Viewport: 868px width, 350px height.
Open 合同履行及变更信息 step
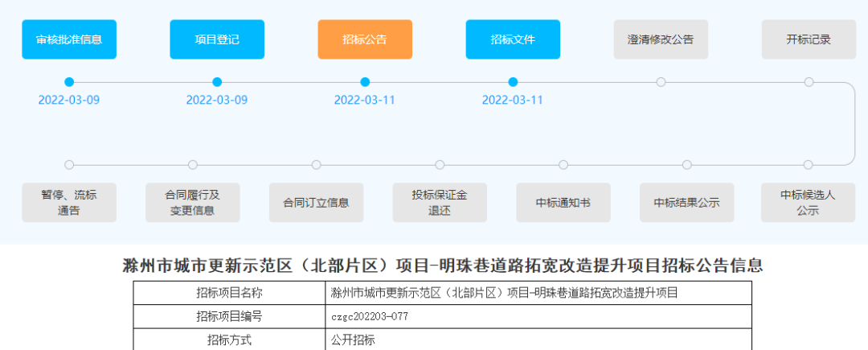click(x=193, y=203)
